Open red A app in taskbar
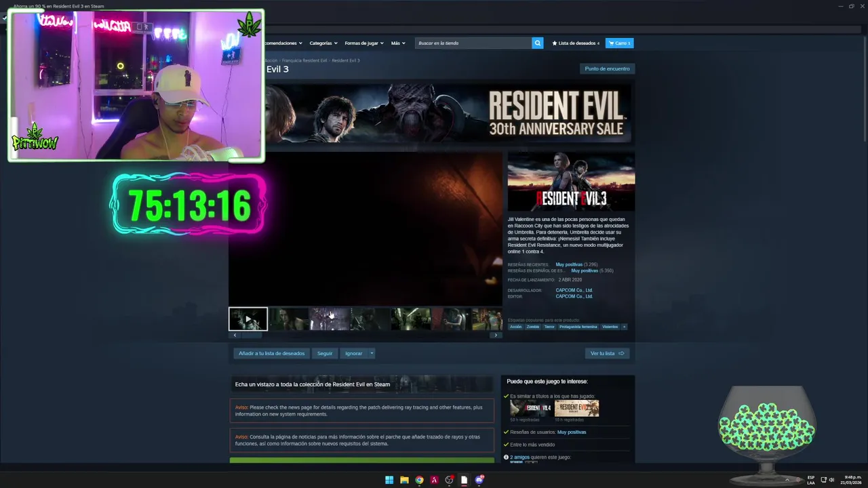Screen dimensions: 868x488 434,480
